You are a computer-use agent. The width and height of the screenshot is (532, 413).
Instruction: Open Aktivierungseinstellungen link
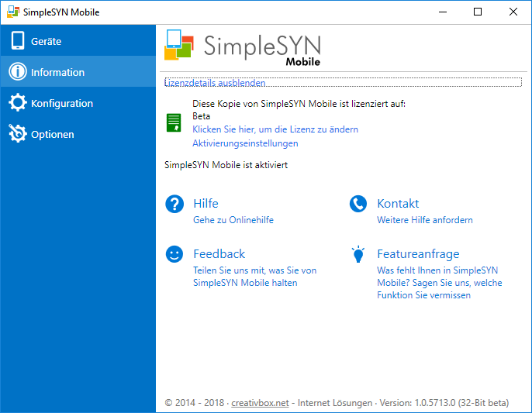(x=245, y=143)
